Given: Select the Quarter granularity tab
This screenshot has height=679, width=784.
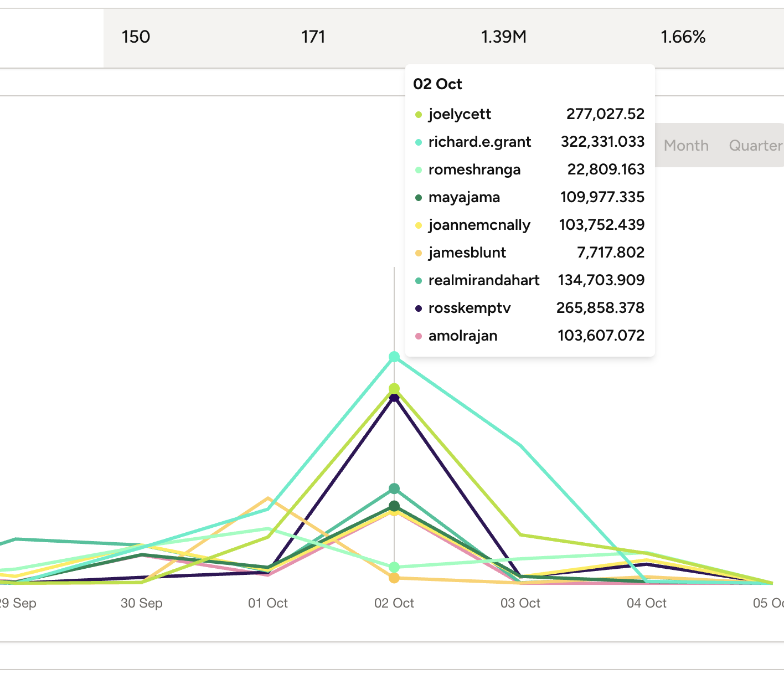Looking at the screenshot, I should [x=756, y=145].
